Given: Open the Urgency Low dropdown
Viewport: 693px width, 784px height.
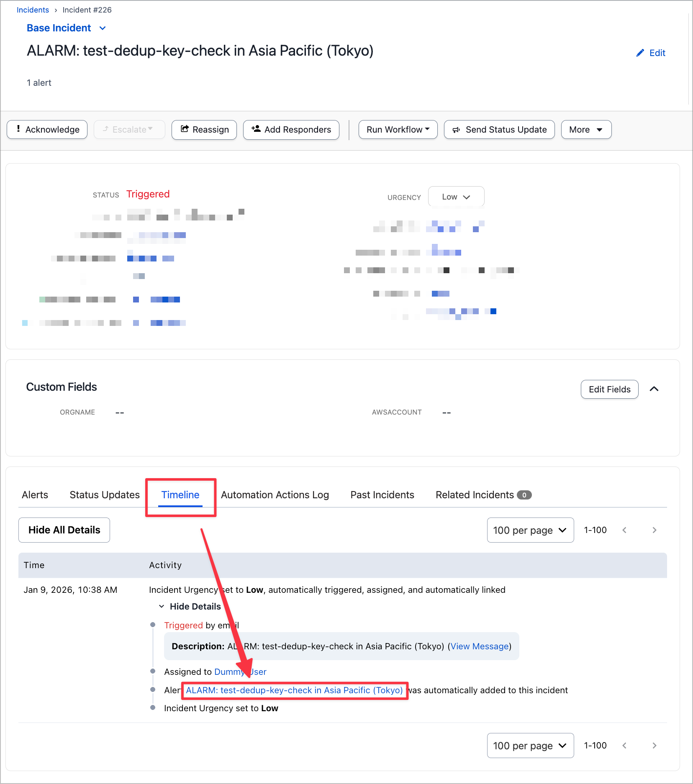Looking at the screenshot, I should (x=456, y=197).
